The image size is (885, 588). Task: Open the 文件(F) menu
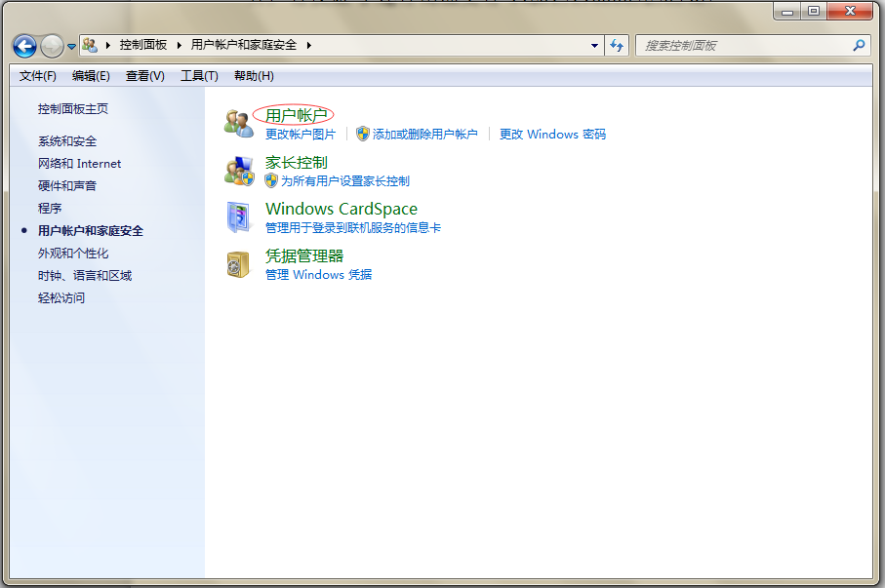(x=38, y=76)
